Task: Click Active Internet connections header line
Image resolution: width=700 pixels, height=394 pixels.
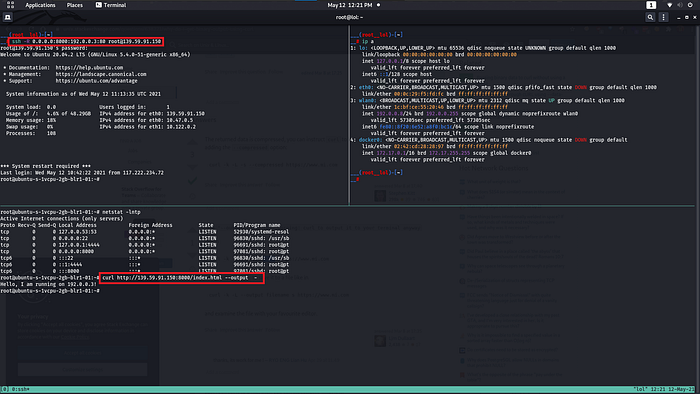Action: pos(62,219)
